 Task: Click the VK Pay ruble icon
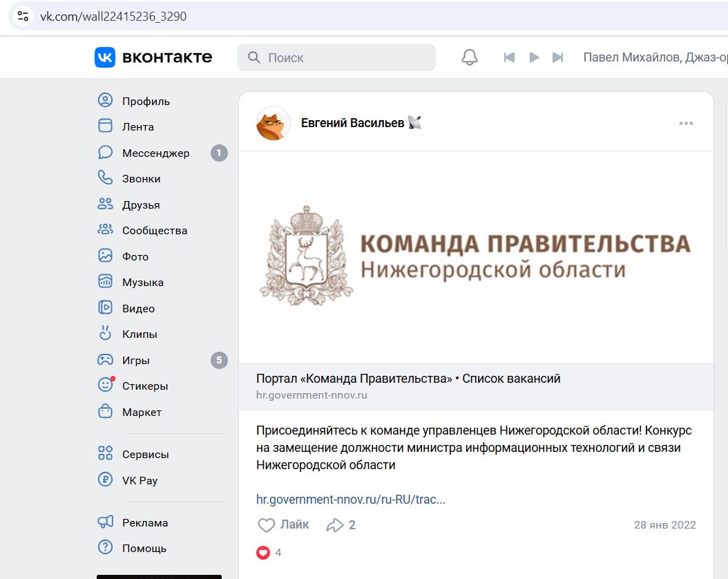tap(106, 480)
